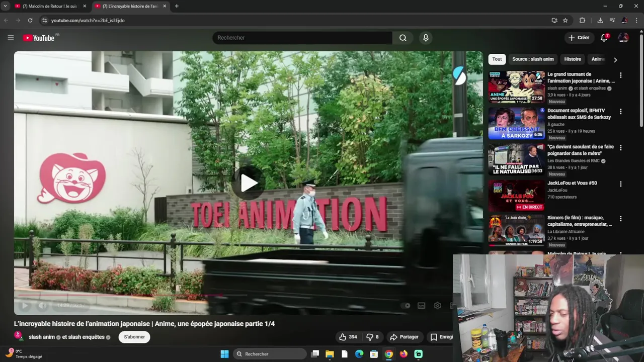Select the Tout filter chip
Viewport: 644px width, 362px height.
497,59
